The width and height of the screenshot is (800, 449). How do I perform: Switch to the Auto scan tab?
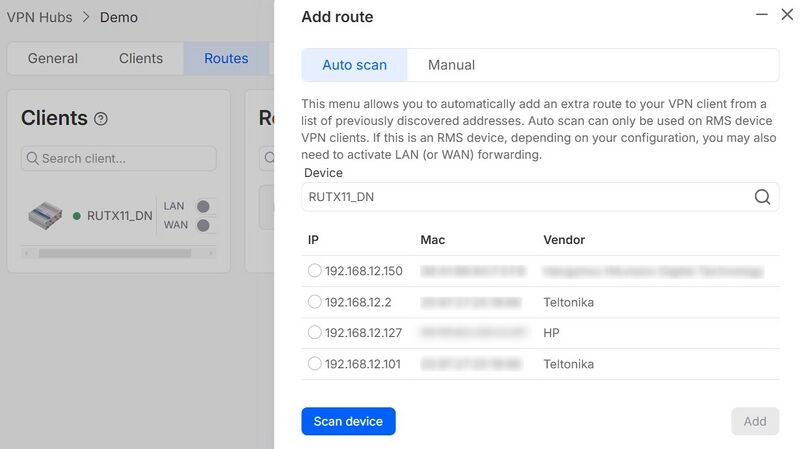point(354,65)
